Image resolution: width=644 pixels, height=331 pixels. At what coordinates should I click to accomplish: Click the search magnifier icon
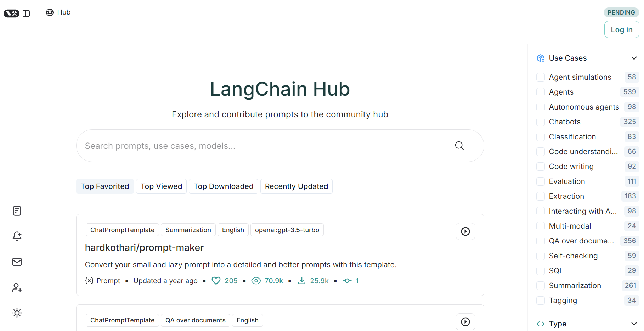459,146
